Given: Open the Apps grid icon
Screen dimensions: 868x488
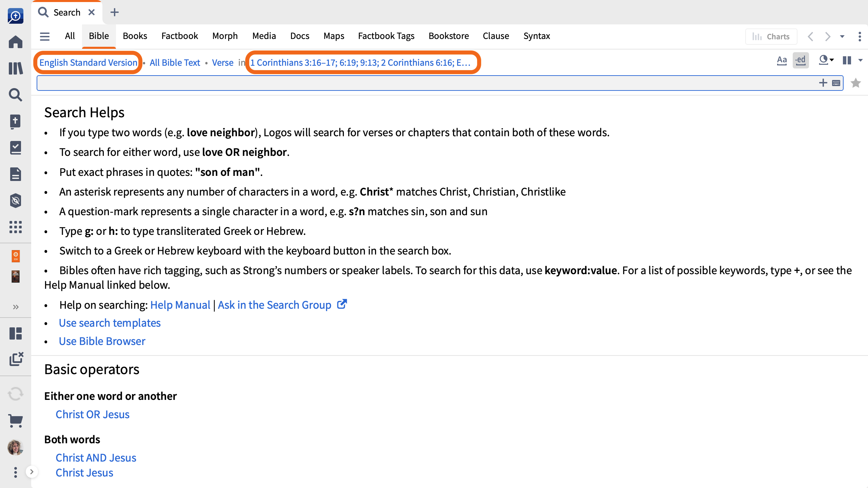Looking at the screenshot, I should (16, 227).
